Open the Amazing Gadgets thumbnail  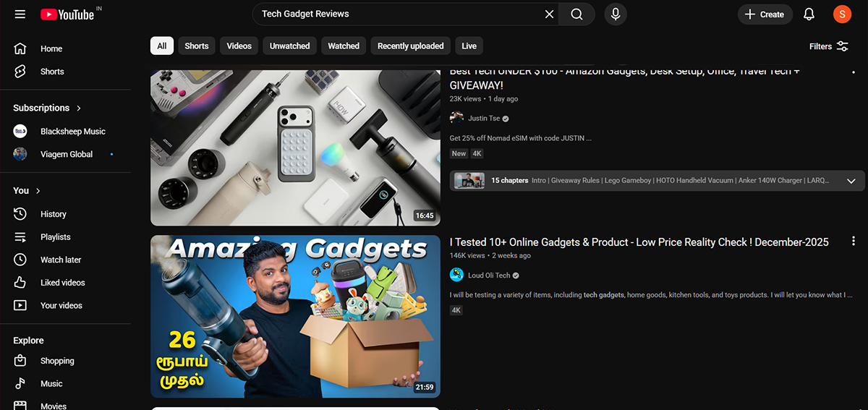point(295,316)
